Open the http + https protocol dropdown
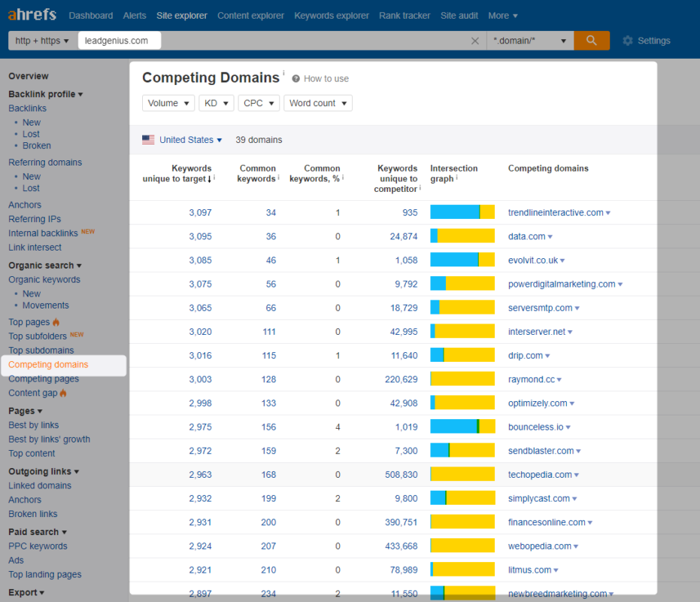 click(x=42, y=41)
